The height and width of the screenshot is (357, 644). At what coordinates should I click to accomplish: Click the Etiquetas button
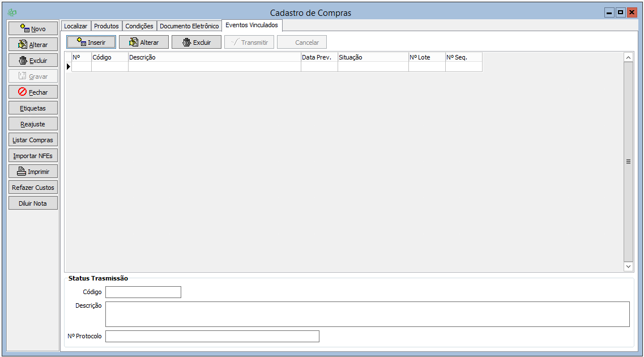click(x=33, y=108)
